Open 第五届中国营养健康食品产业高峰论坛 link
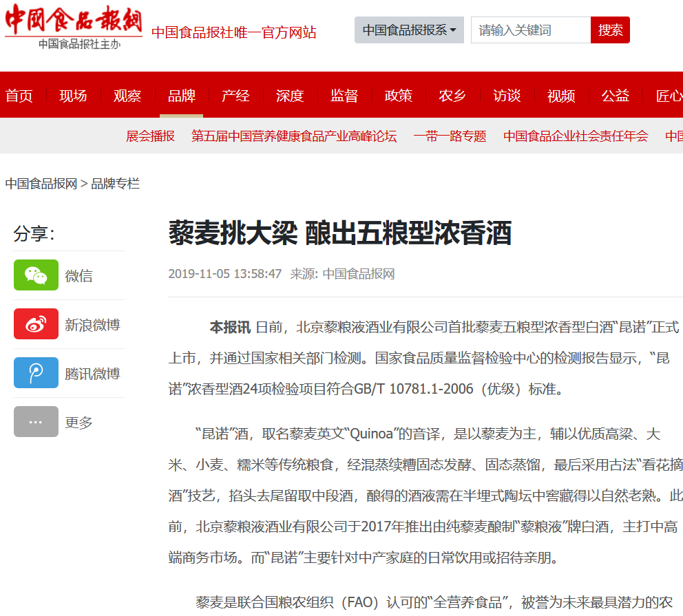The width and height of the screenshot is (683, 616). (294, 136)
